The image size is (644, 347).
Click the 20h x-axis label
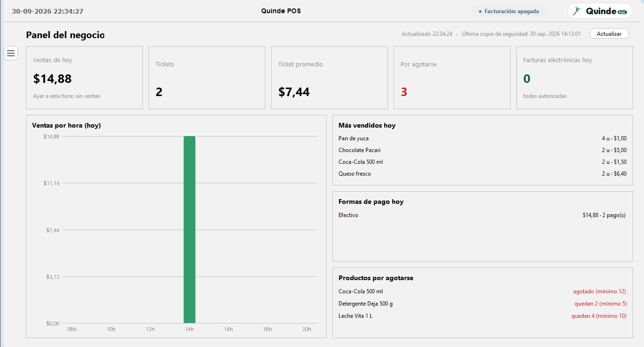pos(307,329)
